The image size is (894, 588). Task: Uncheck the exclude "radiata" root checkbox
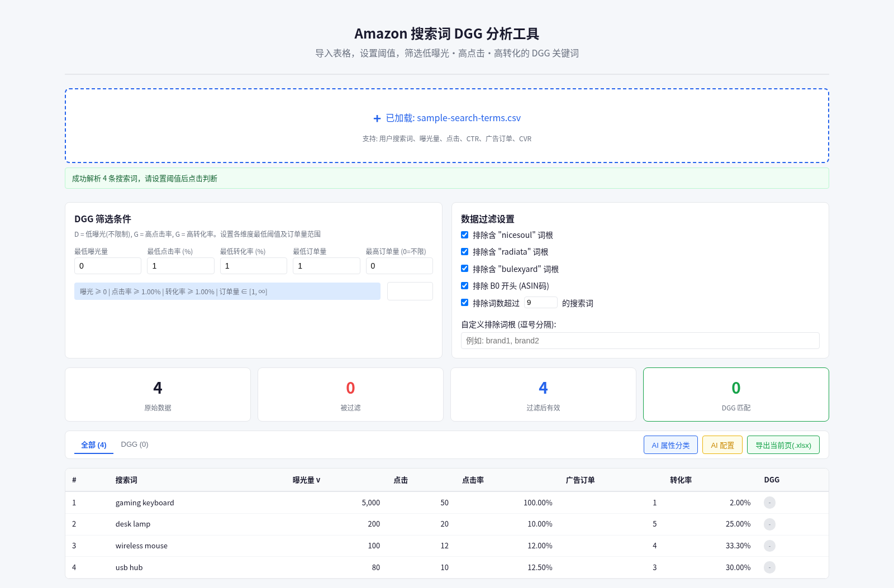click(464, 252)
